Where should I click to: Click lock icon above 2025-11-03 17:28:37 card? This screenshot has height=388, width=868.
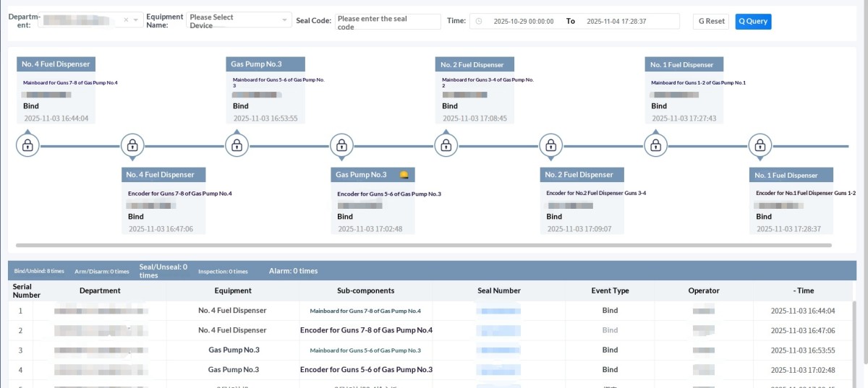pos(760,145)
